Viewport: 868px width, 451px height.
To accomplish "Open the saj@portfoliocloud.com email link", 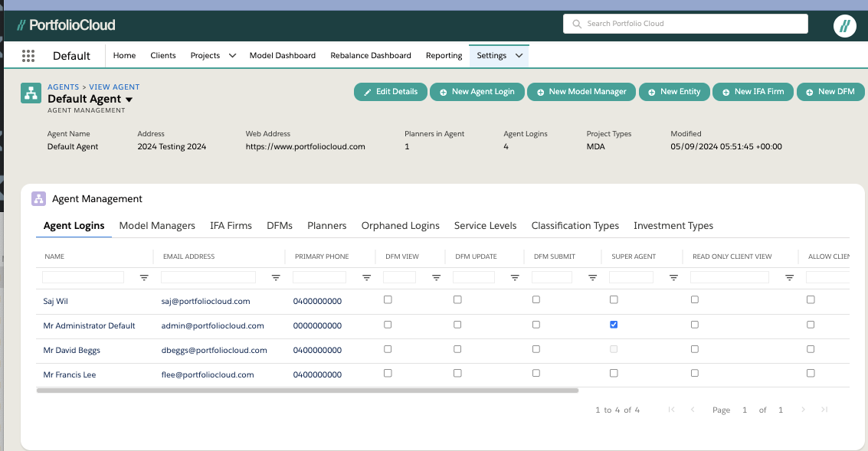I will click(x=205, y=302).
